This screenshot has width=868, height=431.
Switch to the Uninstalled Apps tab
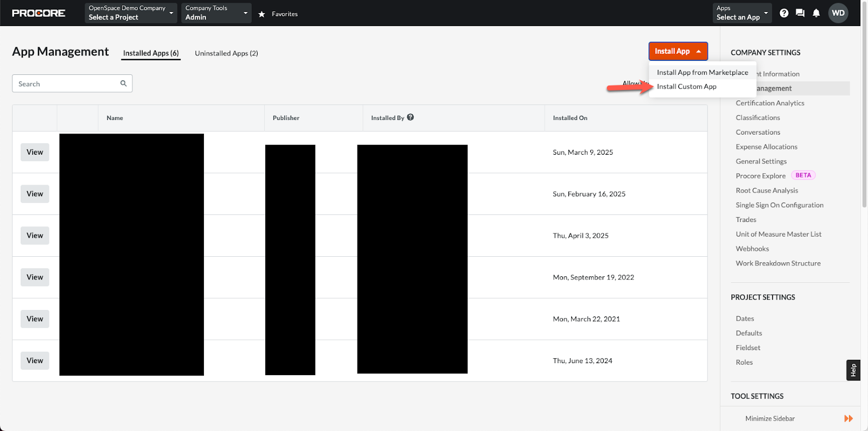226,53
